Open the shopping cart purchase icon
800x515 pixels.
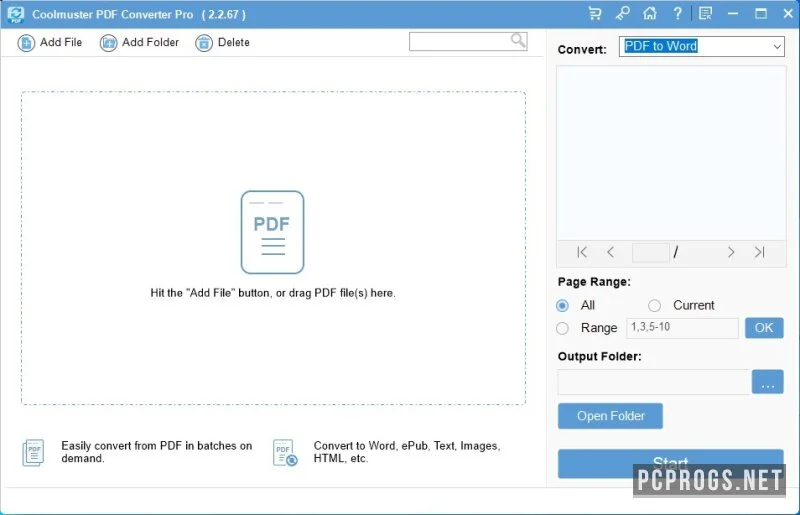594,14
